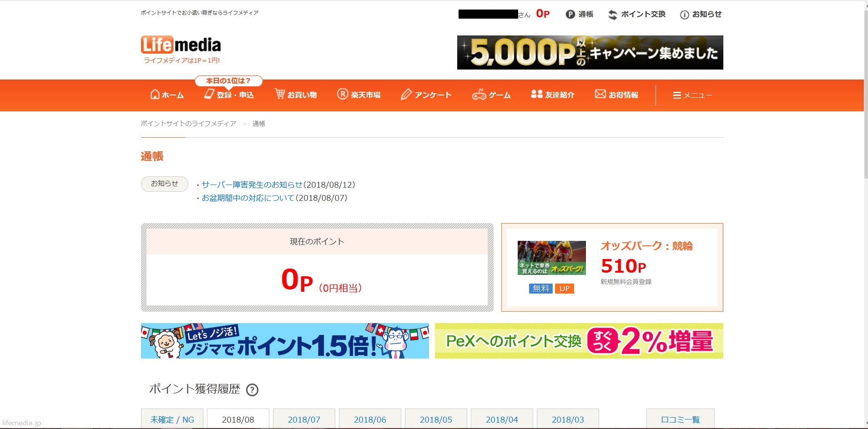Click the PeXへのポイント交換 2%増量 banner

579,341
